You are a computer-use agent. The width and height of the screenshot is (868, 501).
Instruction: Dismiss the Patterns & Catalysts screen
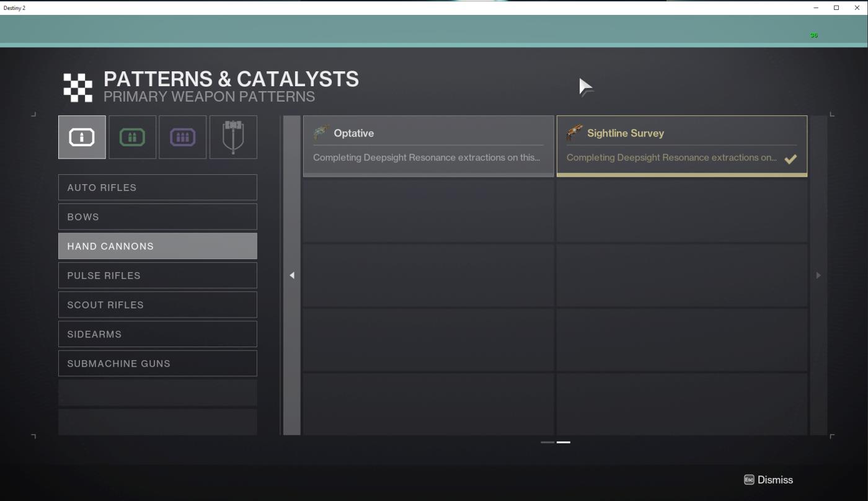pyautogui.click(x=768, y=480)
